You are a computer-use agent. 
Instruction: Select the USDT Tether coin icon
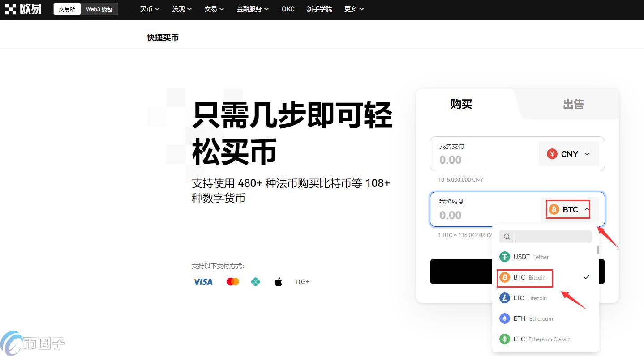tap(505, 257)
